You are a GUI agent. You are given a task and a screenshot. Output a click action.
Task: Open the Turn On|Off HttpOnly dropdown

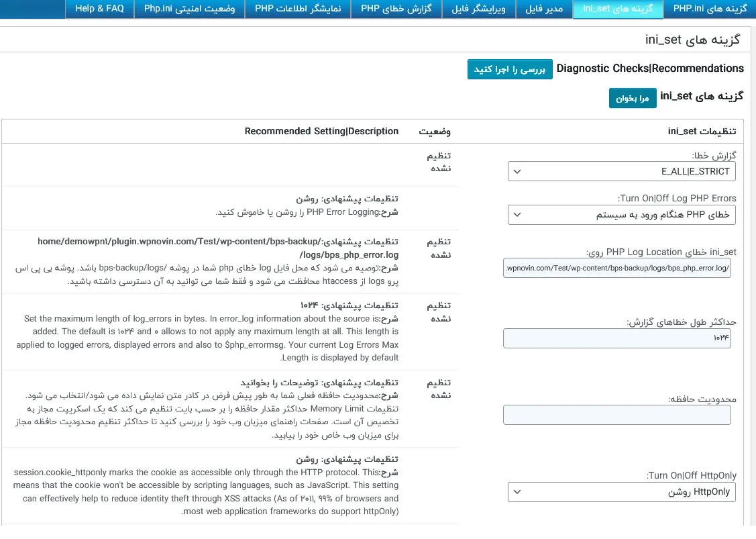click(621, 492)
